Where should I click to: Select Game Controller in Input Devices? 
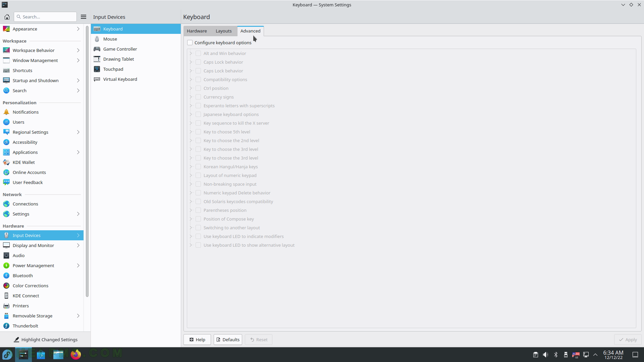coord(136,49)
